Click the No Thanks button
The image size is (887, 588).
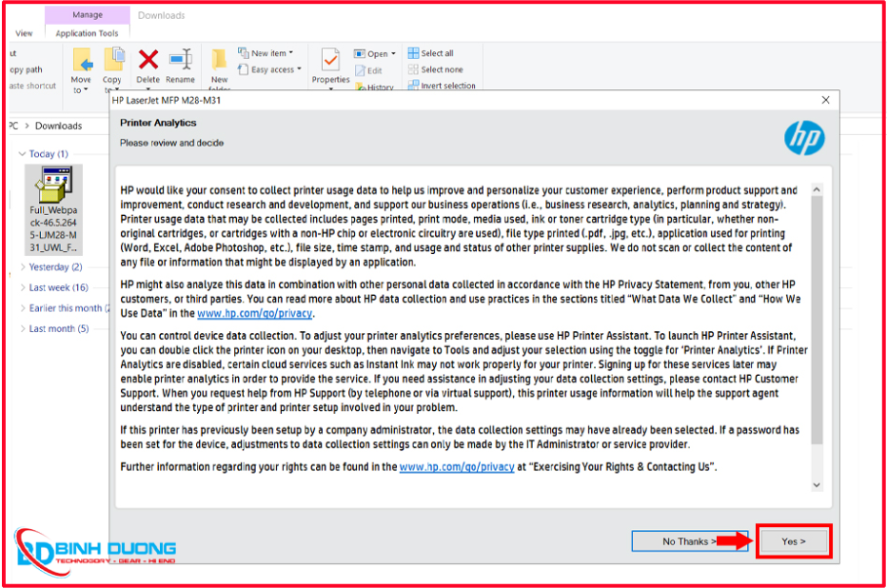[690, 541]
